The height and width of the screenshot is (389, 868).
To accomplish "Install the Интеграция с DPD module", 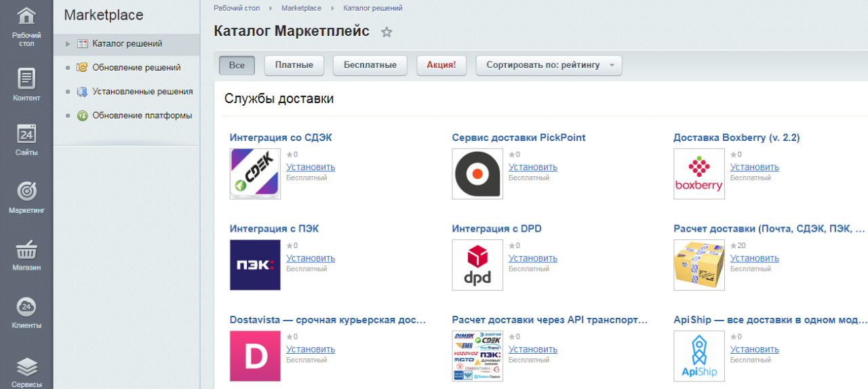I will coord(533,258).
